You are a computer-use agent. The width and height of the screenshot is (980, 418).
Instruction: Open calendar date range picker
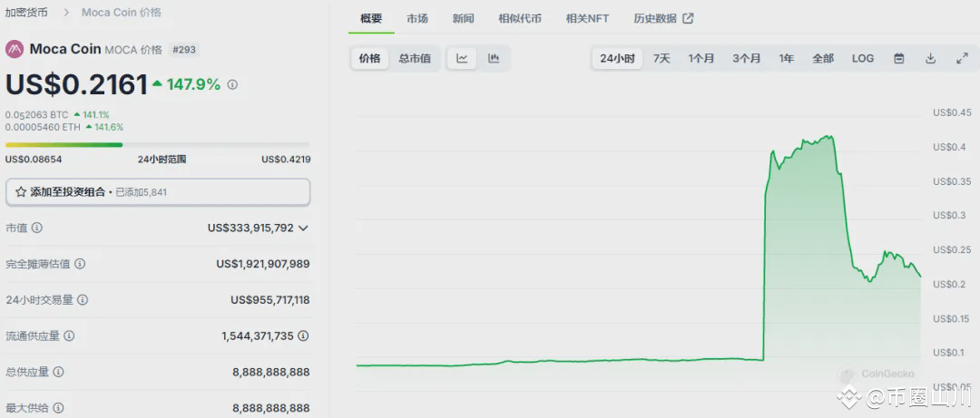tap(898, 59)
